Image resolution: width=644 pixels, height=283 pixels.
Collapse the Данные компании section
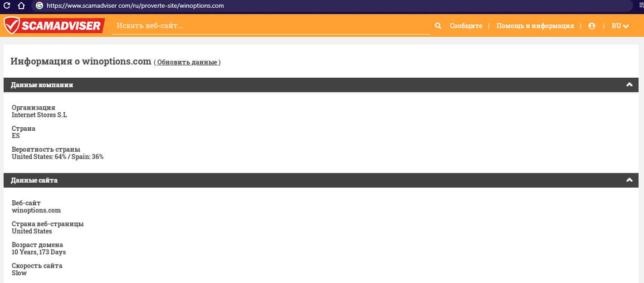coord(629,85)
